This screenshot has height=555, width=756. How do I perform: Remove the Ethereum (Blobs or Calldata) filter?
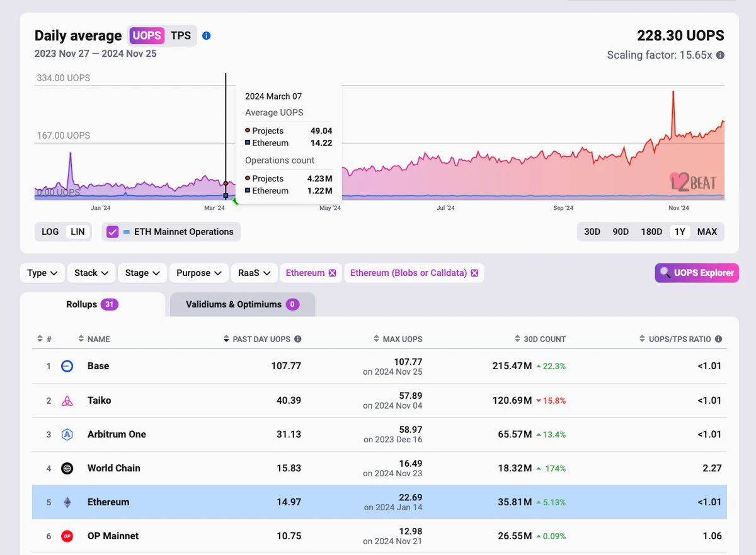click(474, 273)
